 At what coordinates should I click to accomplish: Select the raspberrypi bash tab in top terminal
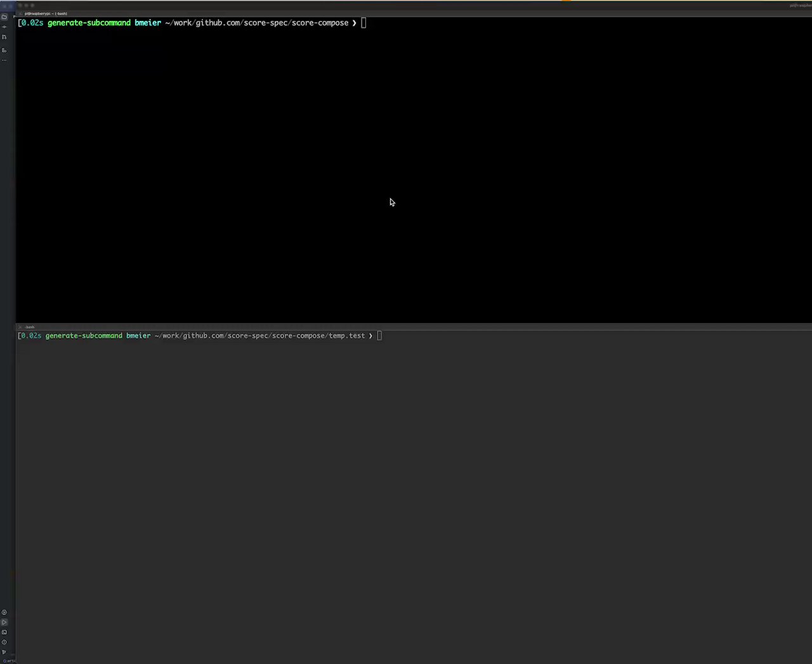[x=46, y=13]
